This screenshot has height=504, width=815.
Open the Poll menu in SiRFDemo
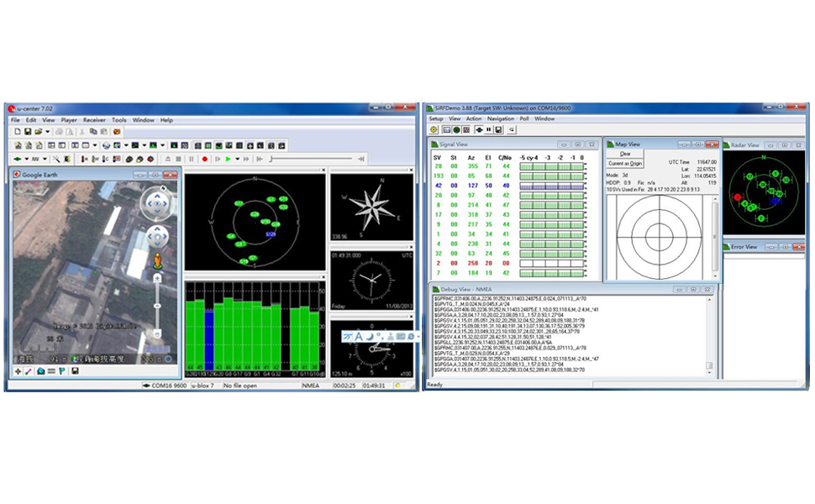[525, 118]
